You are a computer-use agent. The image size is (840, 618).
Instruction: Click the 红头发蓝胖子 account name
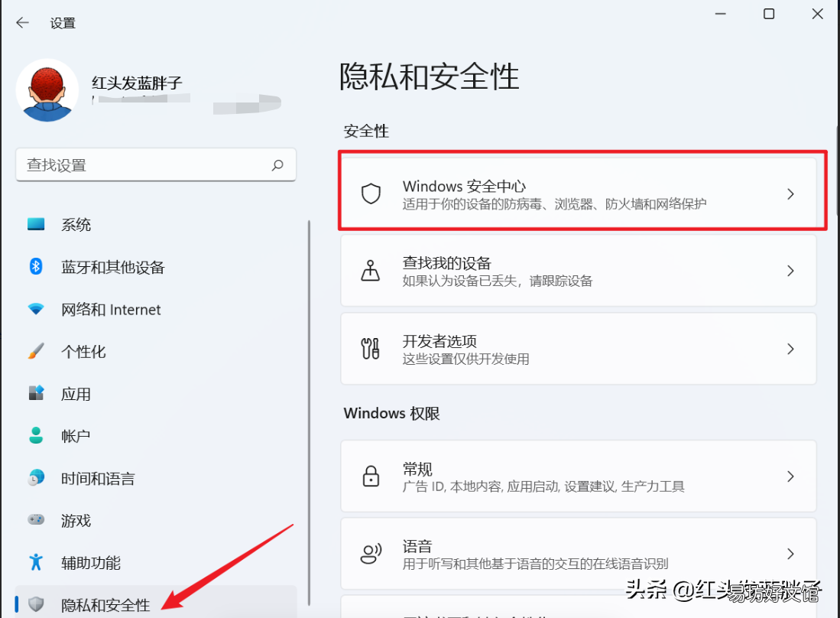click(x=137, y=83)
